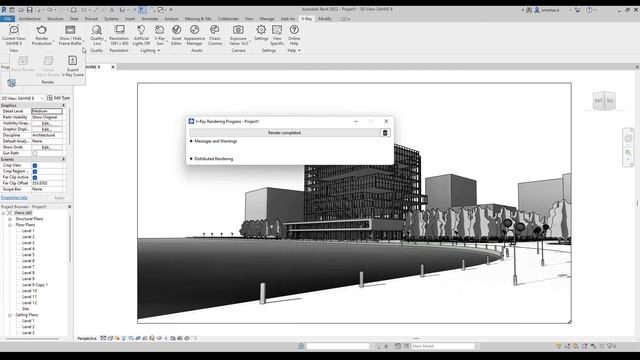The width and height of the screenshot is (640, 360).
Task: Open the Properties help link
Action: click(14, 198)
